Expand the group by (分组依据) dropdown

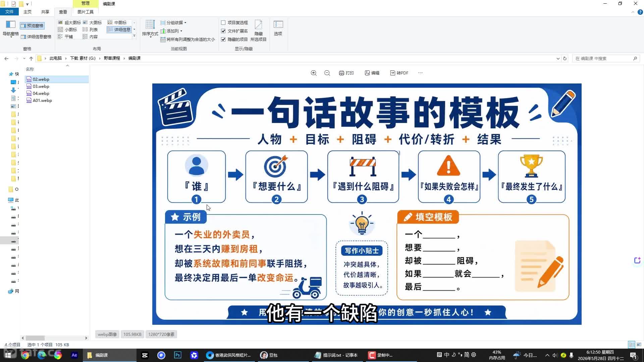pos(173,23)
